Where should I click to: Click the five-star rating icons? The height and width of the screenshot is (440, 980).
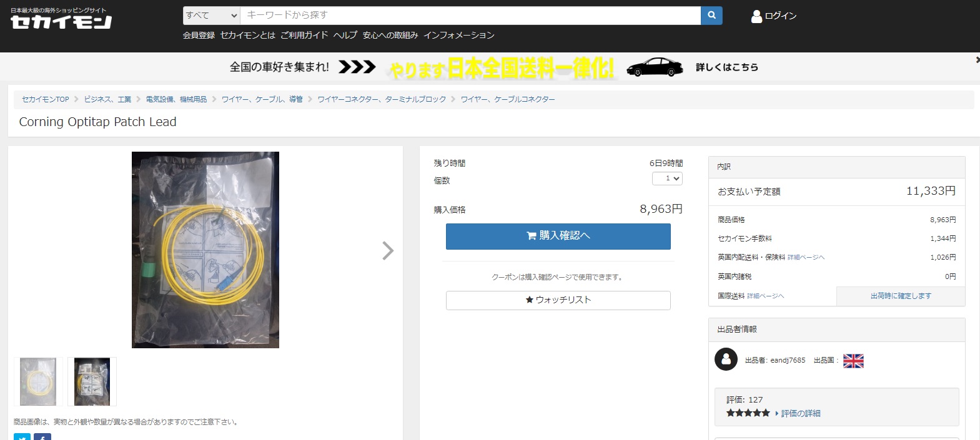coord(748,413)
